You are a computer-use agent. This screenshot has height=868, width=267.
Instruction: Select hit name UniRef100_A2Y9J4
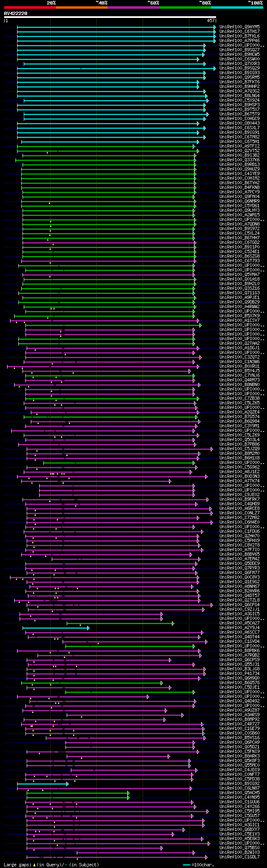tap(239, 627)
